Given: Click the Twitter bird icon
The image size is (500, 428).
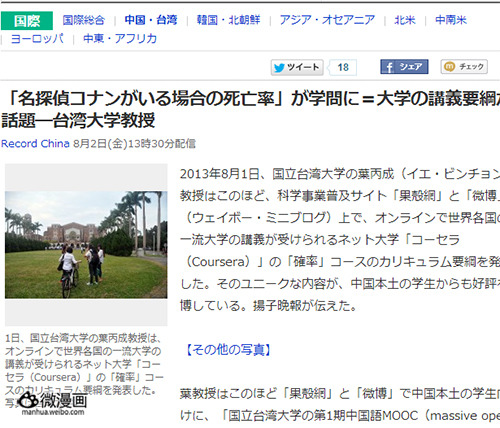Looking at the screenshot, I should tap(279, 68).
